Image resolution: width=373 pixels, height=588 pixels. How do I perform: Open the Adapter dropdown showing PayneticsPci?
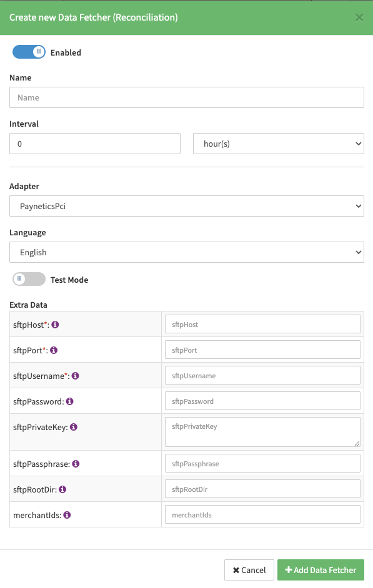186,206
